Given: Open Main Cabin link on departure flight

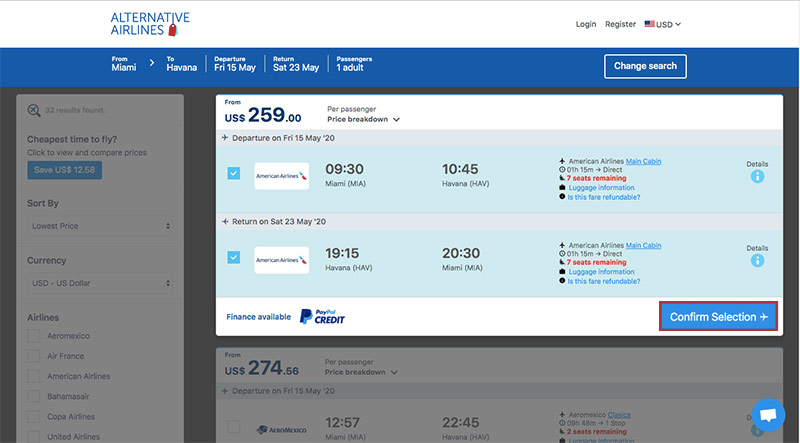Looking at the screenshot, I should (x=643, y=161).
